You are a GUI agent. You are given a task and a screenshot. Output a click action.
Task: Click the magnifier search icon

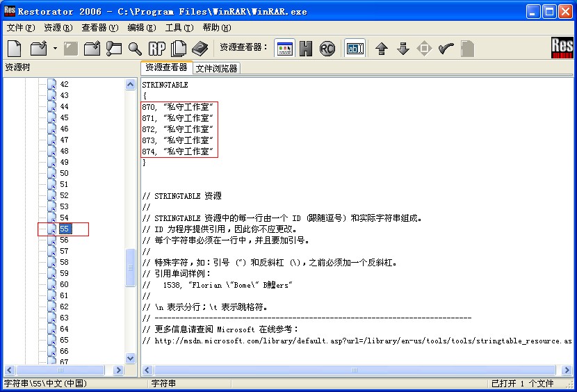click(135, 49)
